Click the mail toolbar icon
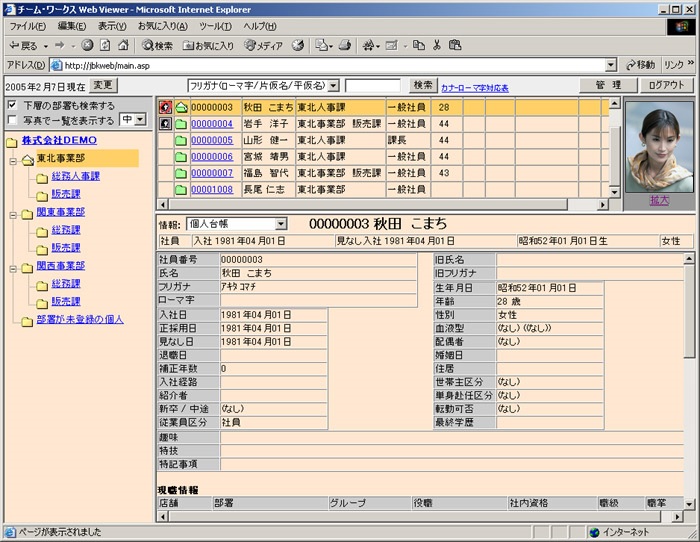 click(x=321, y=45)
